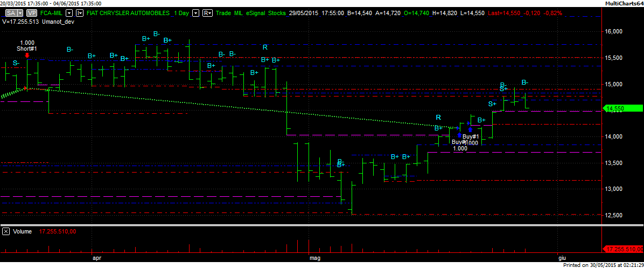644x268 pixels.
Task: Open the 1 Day resolution dropdown
Action: [x=195, y=12]
